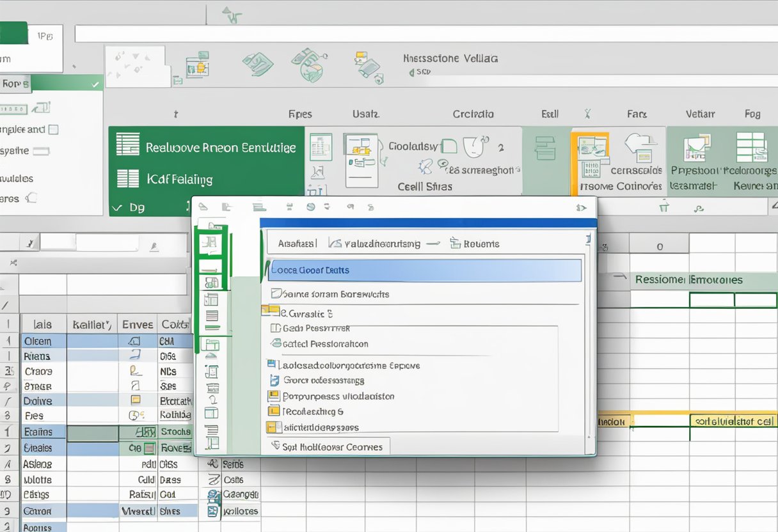
Task: Expand the arrow between the dialog's tab labels
Action: 433,243
